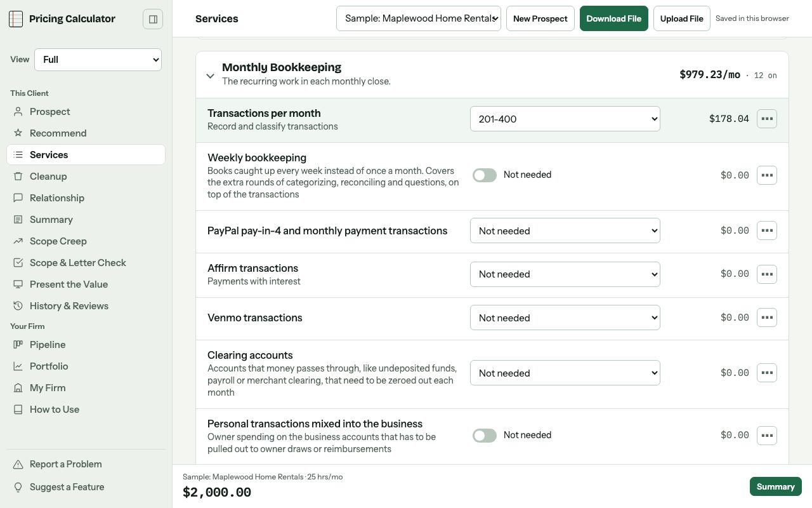Click the My Firm building icon
The height and width of the screenshot is (508, 812).
coord(18,388)
